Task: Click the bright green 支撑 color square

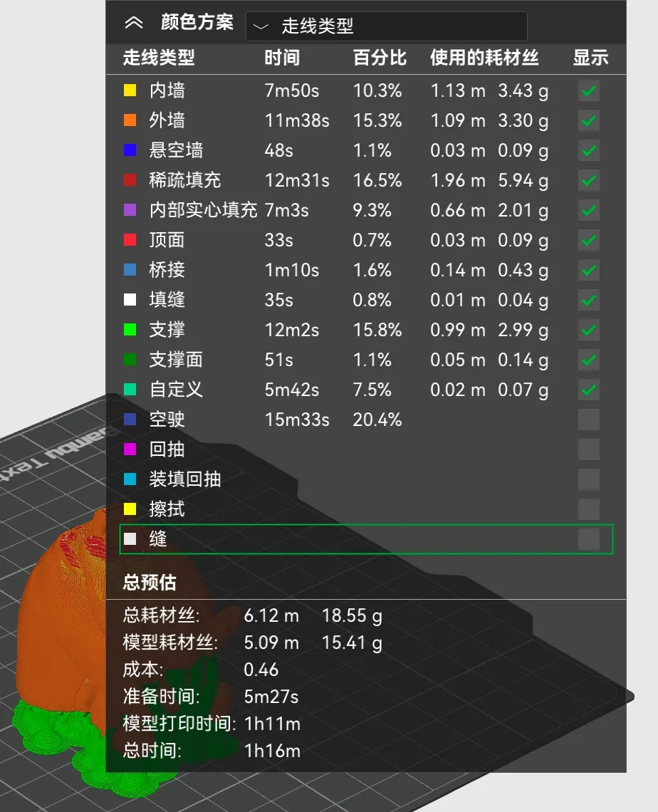Action: pos(130,330)
